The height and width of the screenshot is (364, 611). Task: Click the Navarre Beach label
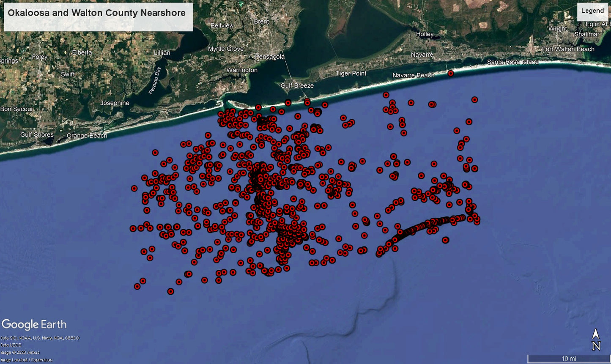pyautogui.click(x=413, y=75)
